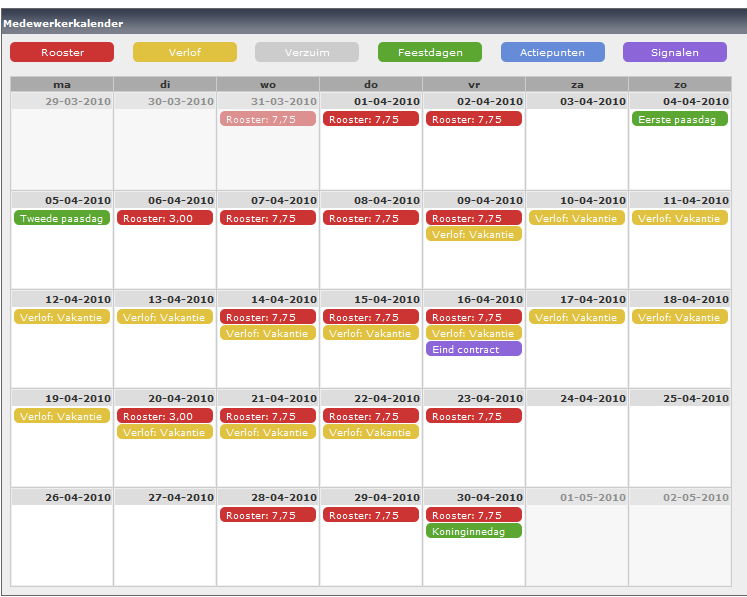Click the 'vr' weekday column header
The image size is (747, 597).
474,85
